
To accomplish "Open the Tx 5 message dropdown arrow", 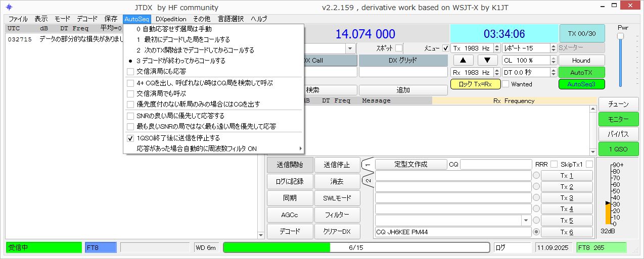I will (x=527, y=221).
